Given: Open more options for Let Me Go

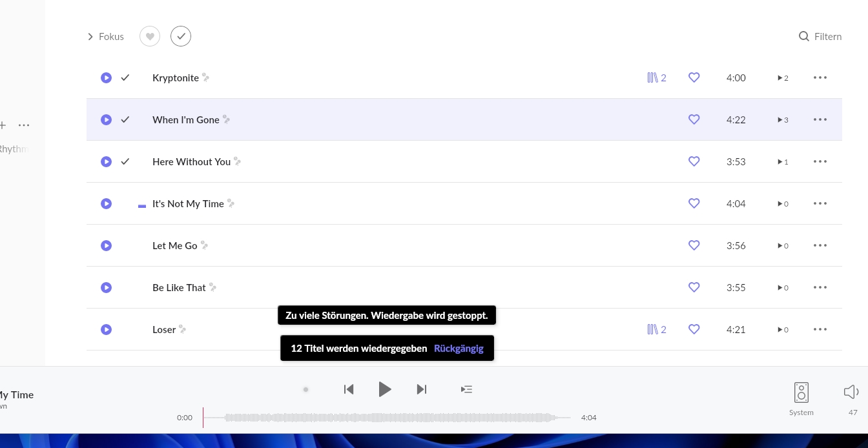Looking at the screenshot, I should (820, 245).
